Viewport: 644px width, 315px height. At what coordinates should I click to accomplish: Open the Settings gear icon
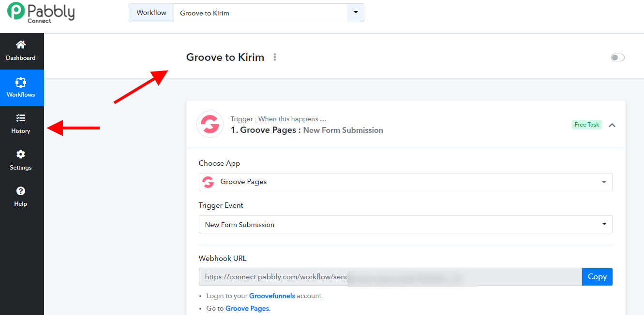21,155
